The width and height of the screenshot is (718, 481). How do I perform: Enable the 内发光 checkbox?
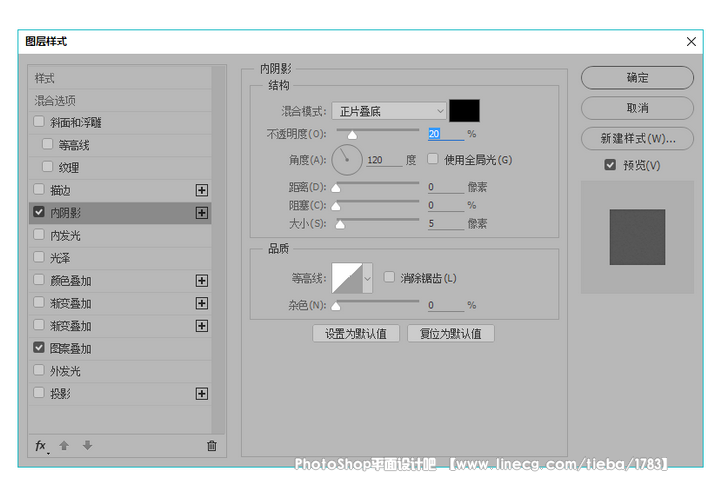point(39,235)
